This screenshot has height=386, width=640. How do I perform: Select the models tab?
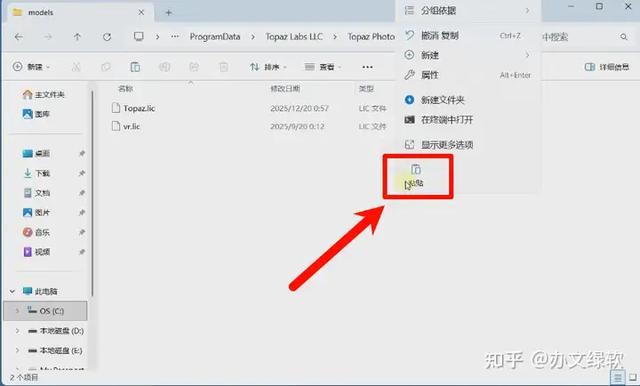(x=80, y=13)
